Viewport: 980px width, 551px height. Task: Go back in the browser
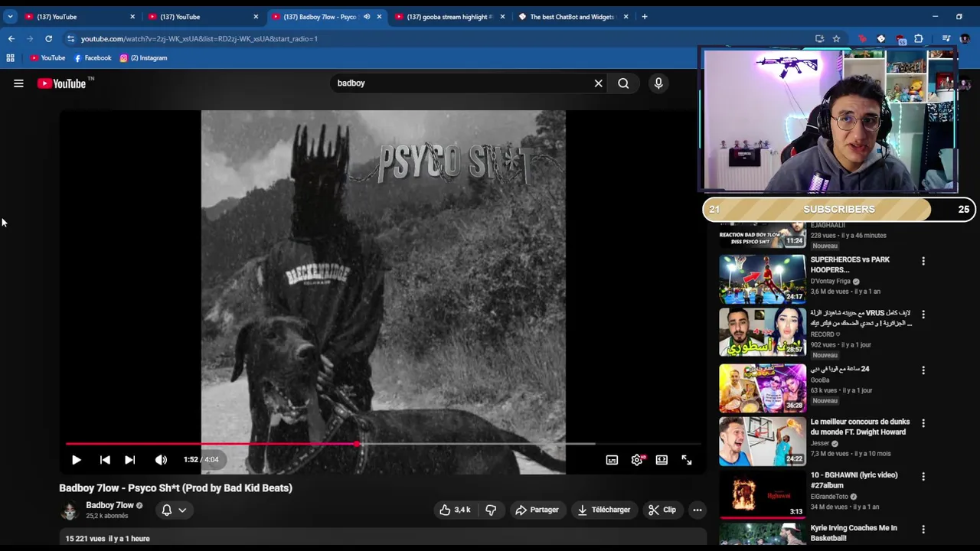click(x=11, y=38)
